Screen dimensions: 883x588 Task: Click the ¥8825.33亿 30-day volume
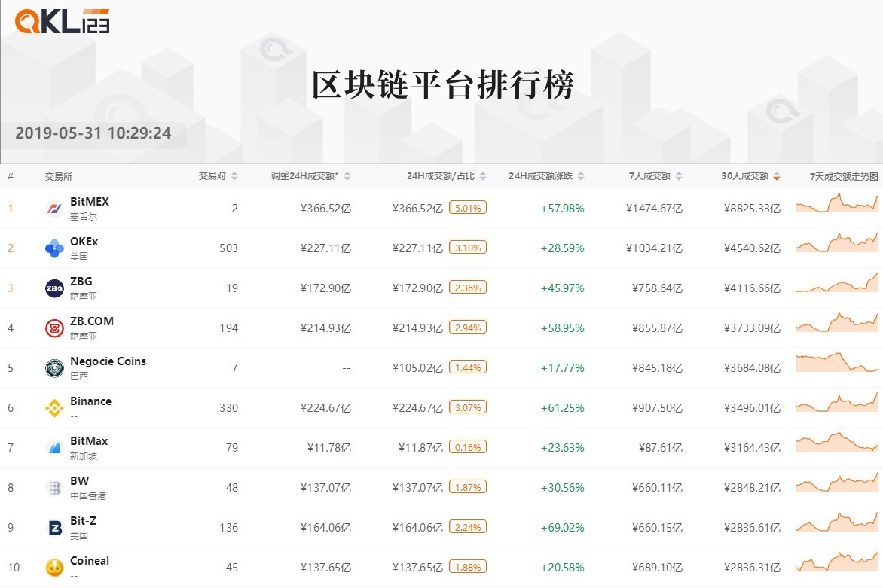click(753, 209)
